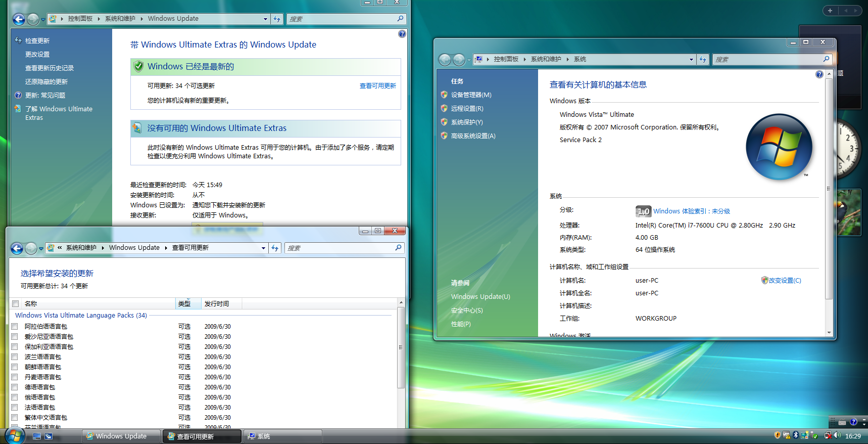The image size is (868, 444).
Task: Open the 查看可用更新 window address dropdown arrow
Action: (x=263, y=248)
